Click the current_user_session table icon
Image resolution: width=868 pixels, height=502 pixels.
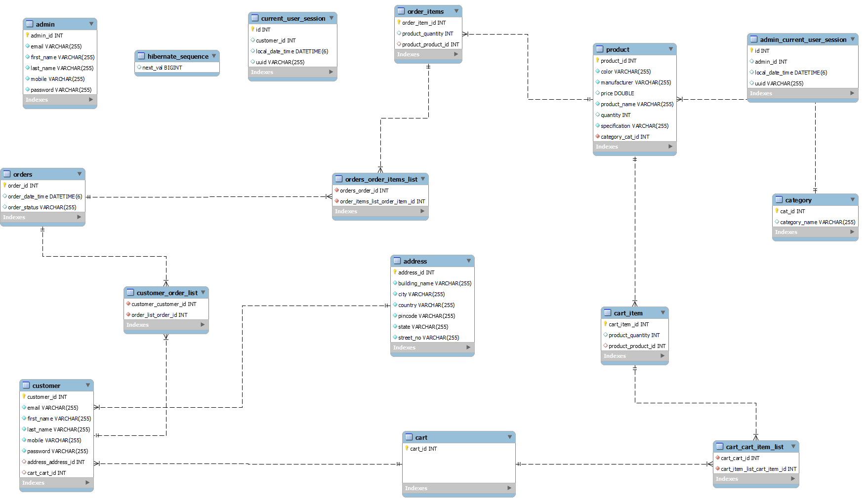pos(255,18)
